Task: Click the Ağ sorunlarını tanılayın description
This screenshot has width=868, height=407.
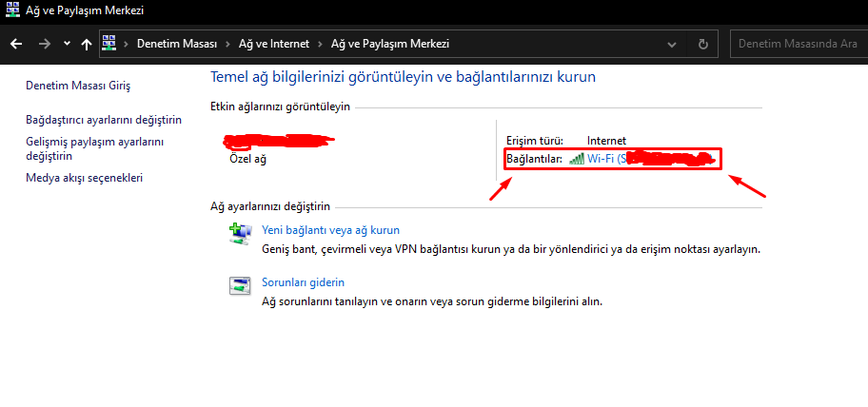Action: (x=431, y=302)
